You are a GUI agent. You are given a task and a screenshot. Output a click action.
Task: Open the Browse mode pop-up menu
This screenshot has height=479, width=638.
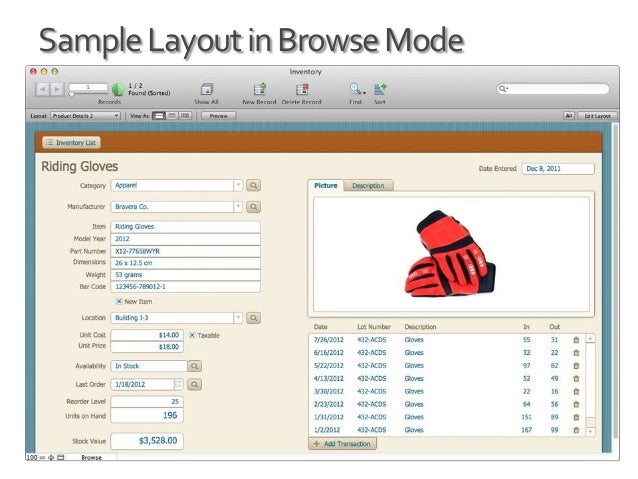tap(92, 457)
